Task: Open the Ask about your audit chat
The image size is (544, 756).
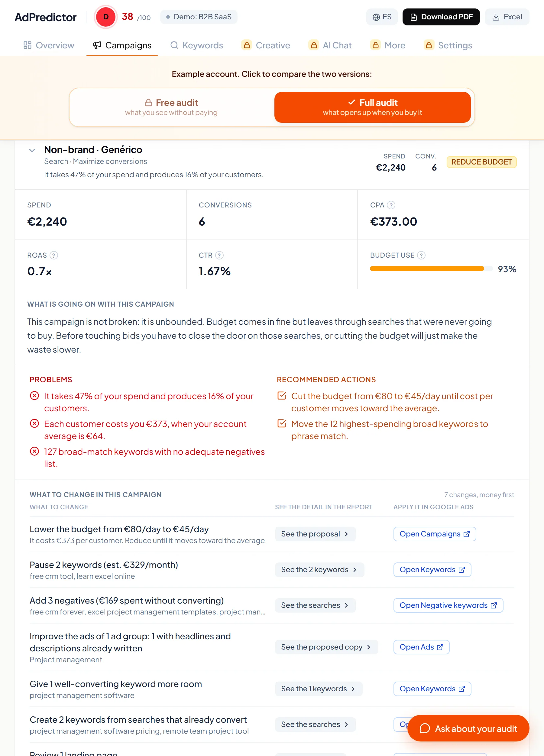Action: (x=468, y=728)
